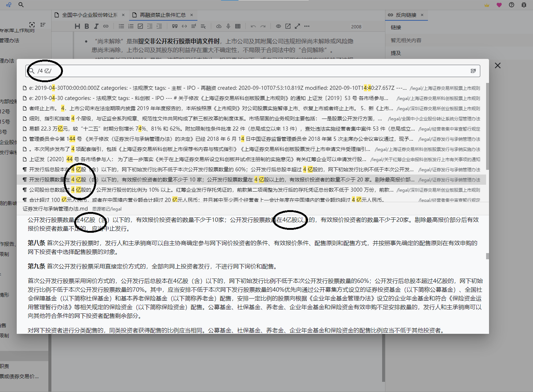The height and width of the screenshot is (392, 533).
Task: Open the result beginning '开发行后总股本在 4 亿股'
Action: point(251,169)
